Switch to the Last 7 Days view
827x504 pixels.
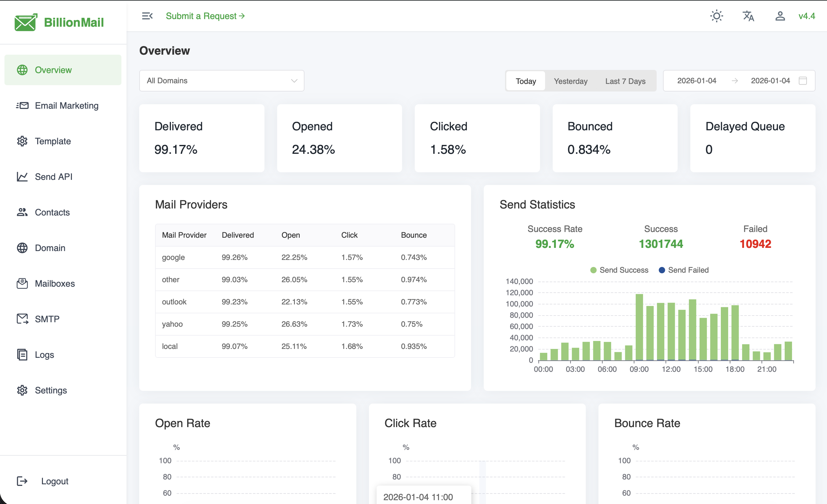(625, 80)
